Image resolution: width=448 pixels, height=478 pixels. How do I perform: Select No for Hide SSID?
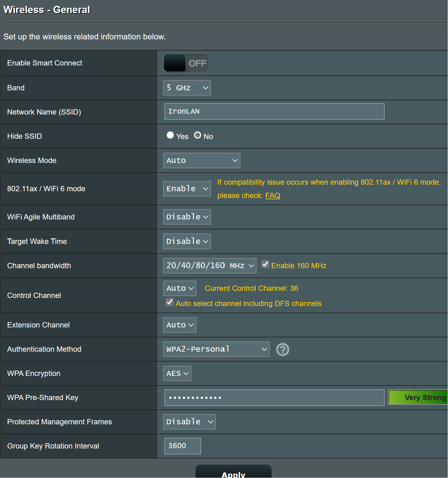(198, 135)
